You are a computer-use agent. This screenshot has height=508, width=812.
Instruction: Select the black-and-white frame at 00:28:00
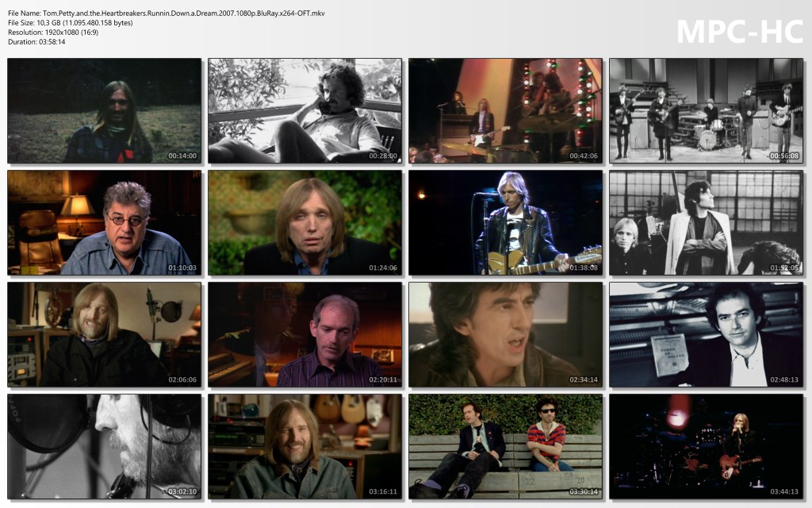(304, 110)
